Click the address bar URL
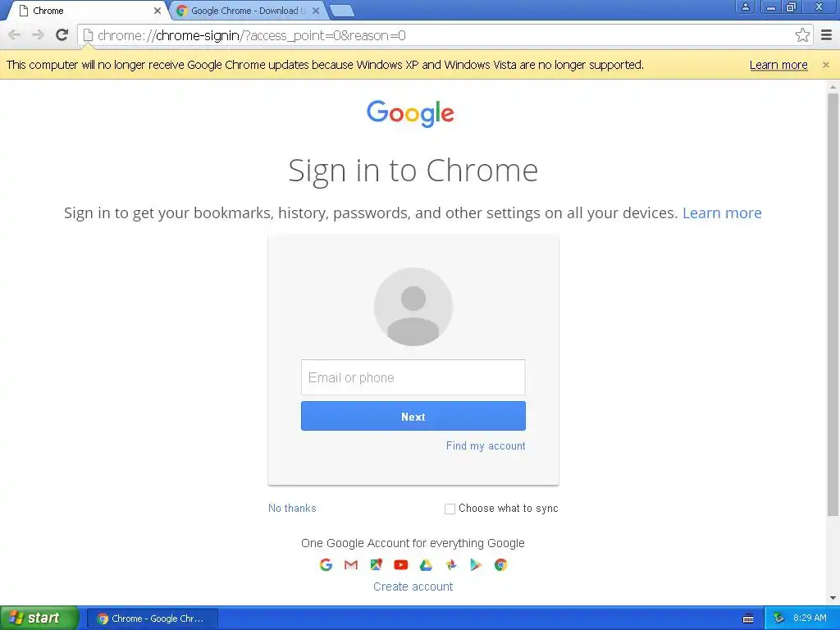 [251, 35]
